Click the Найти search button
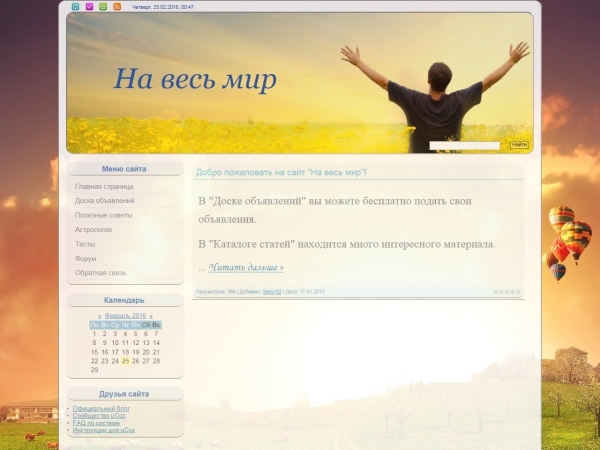The width and height of the screenshot is (600, 450). coord(519,145)
